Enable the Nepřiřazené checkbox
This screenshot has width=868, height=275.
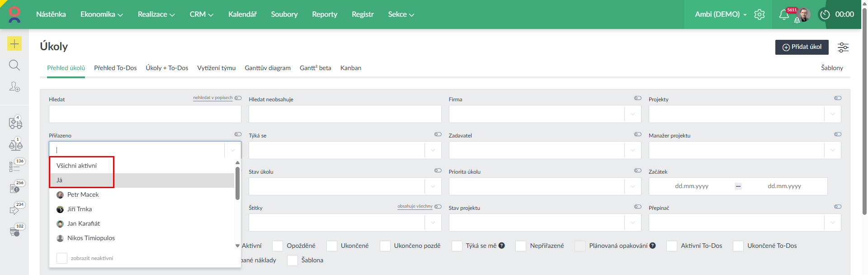[x=521, y=246]
